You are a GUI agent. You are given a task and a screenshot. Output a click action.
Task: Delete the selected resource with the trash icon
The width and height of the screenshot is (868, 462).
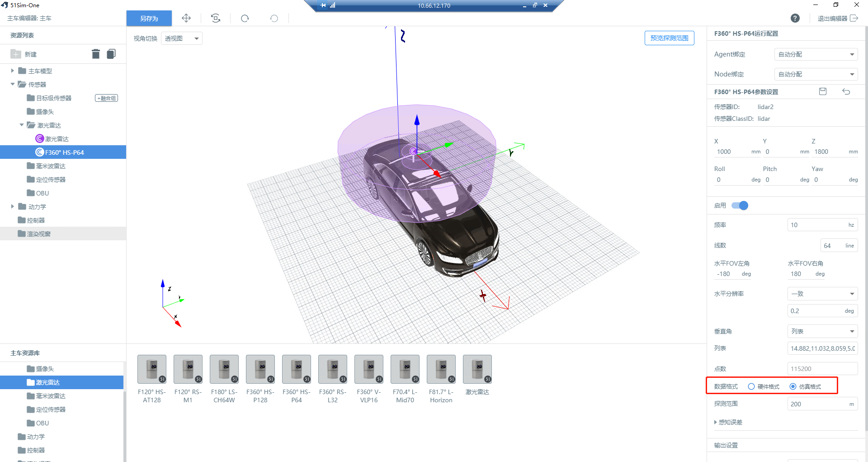(x=96, y=54)
